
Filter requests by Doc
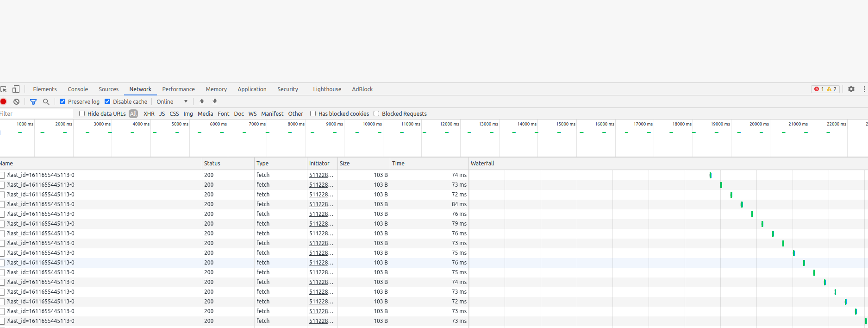click(239, 114)
